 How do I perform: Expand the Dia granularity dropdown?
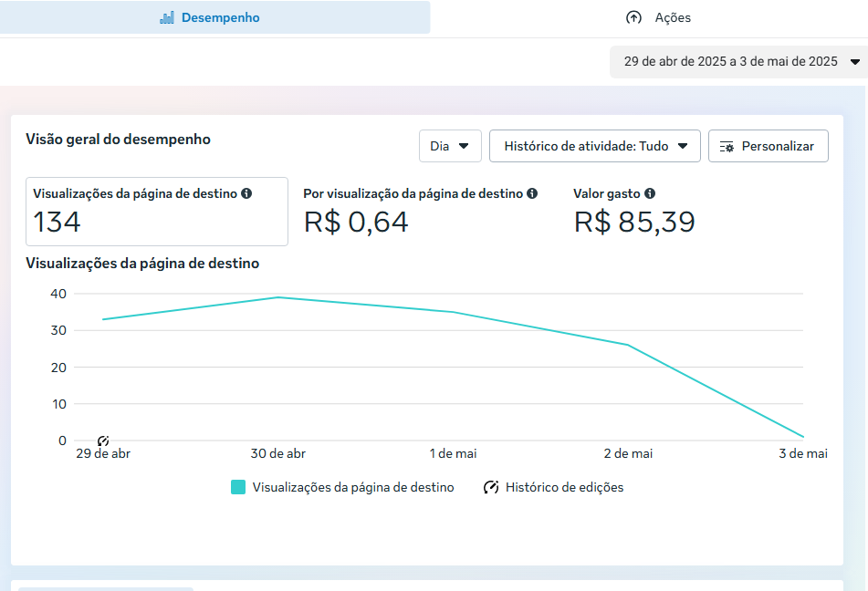click(x=450, y=146)
